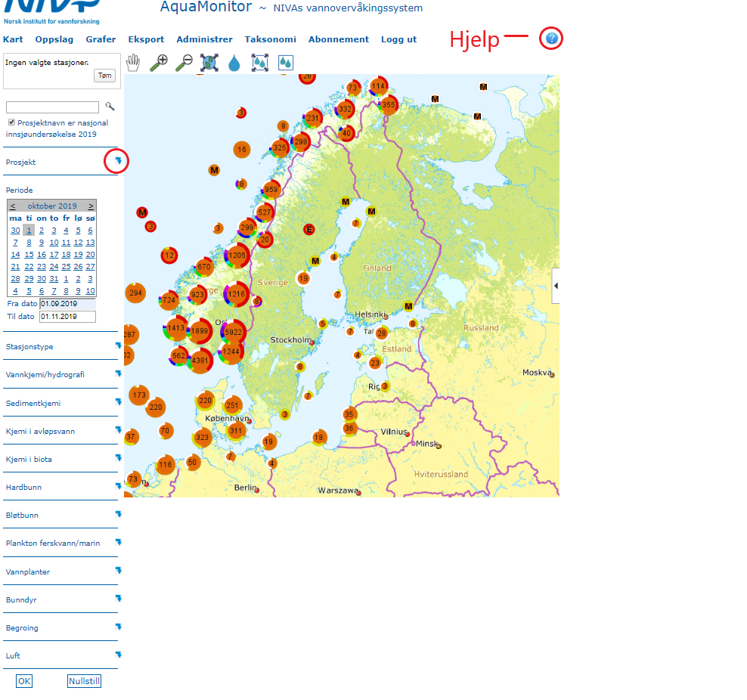
Task: Collapse the side panel arrow on map edge
Action: point(556,286)
